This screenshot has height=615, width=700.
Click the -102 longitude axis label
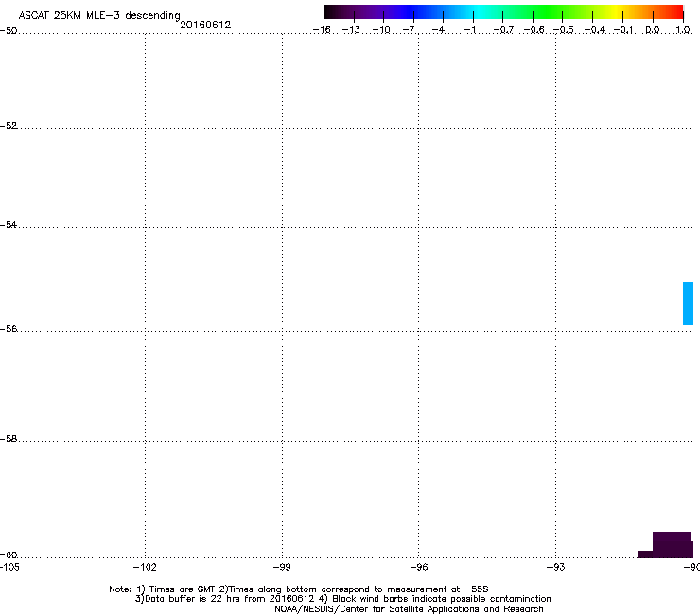pos(145,567)
